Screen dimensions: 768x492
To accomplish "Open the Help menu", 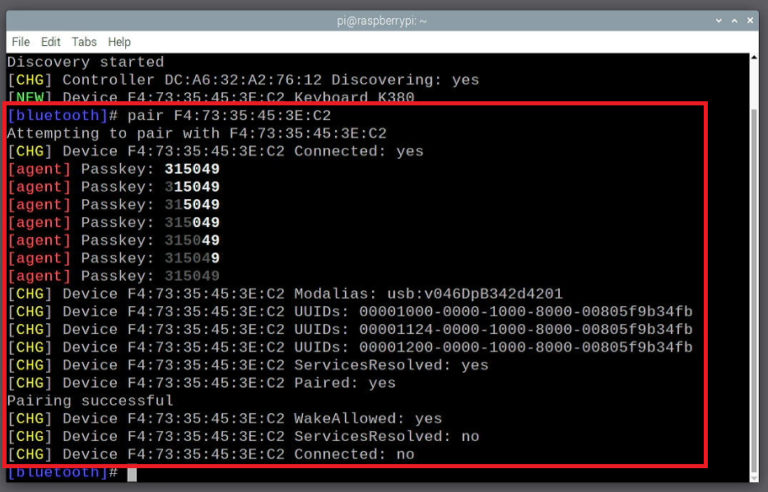I will pos(119,42).
